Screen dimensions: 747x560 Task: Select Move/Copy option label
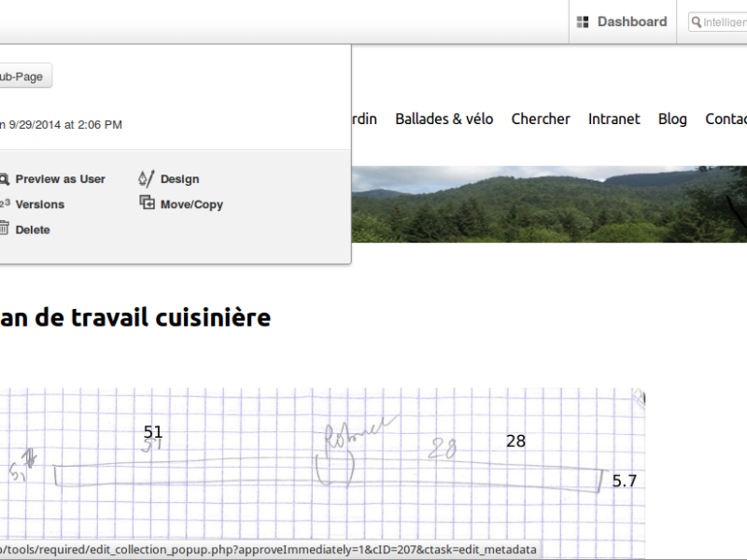191,204
